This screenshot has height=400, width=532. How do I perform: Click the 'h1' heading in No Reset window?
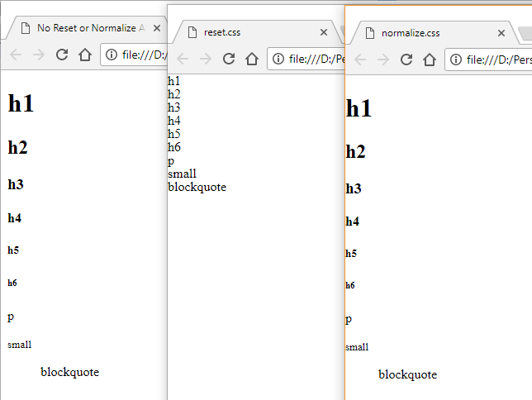click(21, 103)
